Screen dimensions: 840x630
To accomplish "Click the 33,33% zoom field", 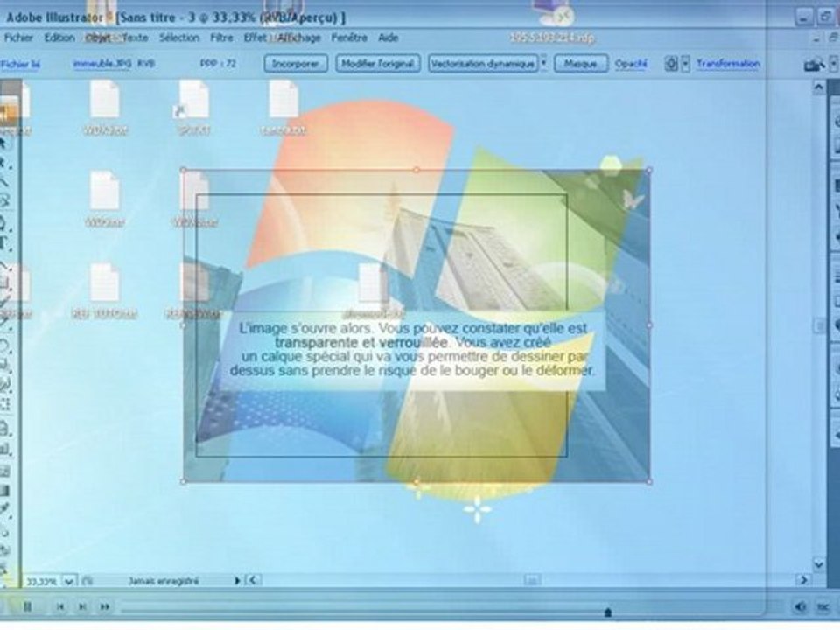I will point(41,581).
